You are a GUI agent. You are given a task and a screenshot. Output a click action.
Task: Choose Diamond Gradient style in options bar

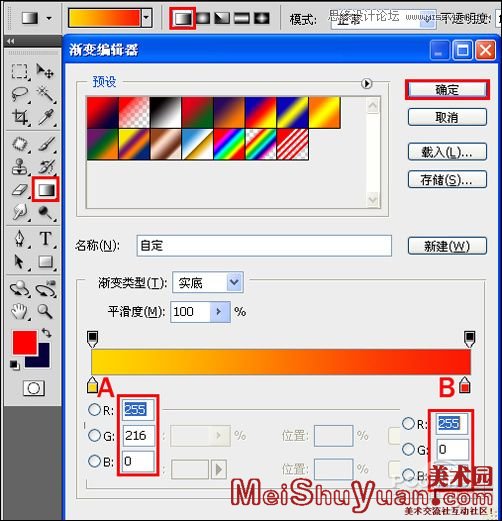tap(262, 18)
